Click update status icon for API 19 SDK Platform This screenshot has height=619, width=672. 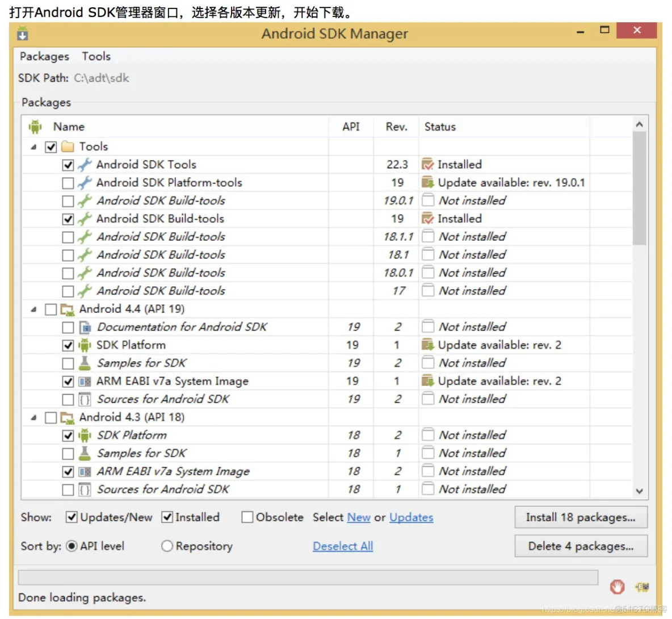coord(428,345)
